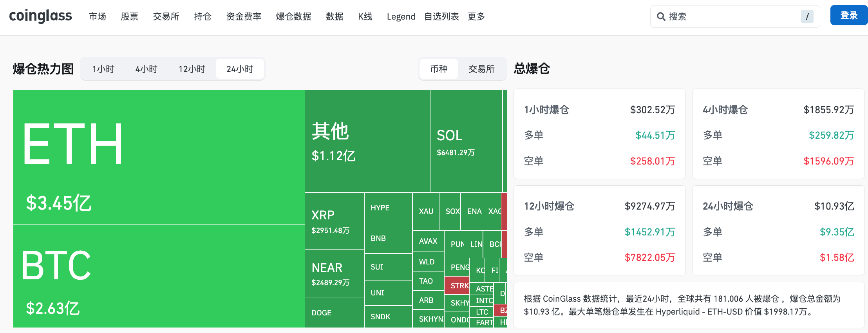Open the 持仓 menu
This screenshot has height=333, width=868.
pyautogui.click(x=203, y=16)
